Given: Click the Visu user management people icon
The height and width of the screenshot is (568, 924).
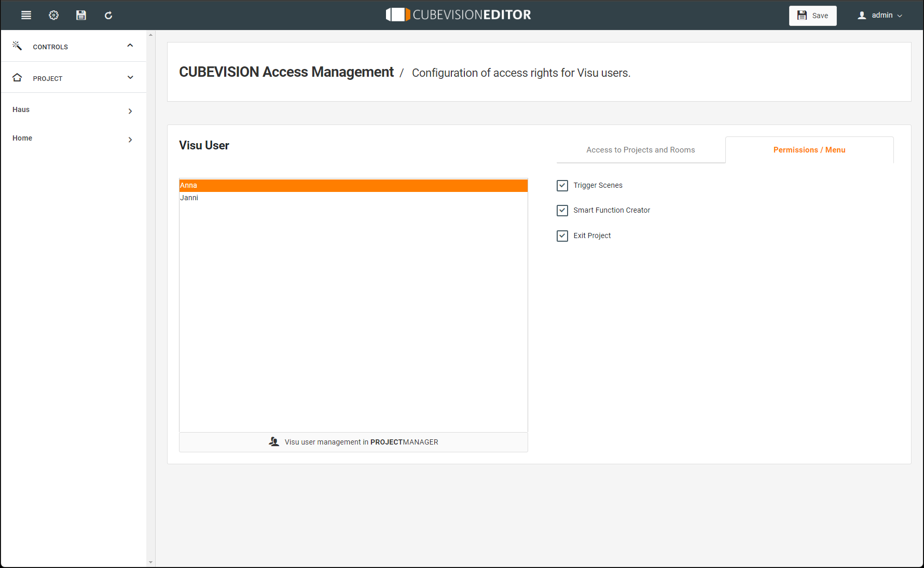Looking at the screenshot, I should pos(274,442).
